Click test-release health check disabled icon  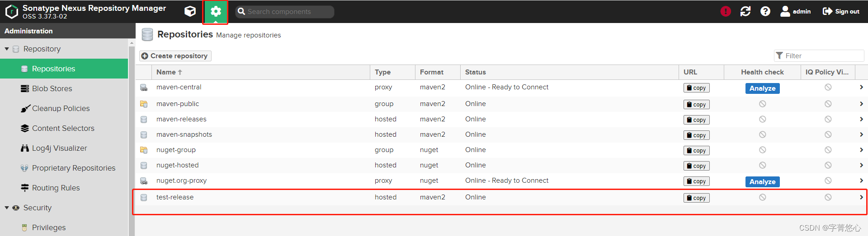click(x=762, y=197)
